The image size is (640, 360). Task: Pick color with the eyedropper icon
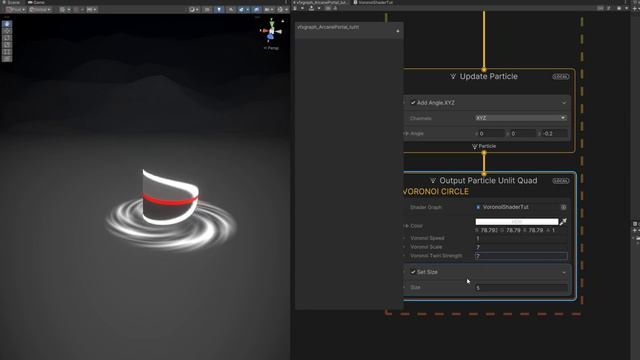tap(563, 222)
